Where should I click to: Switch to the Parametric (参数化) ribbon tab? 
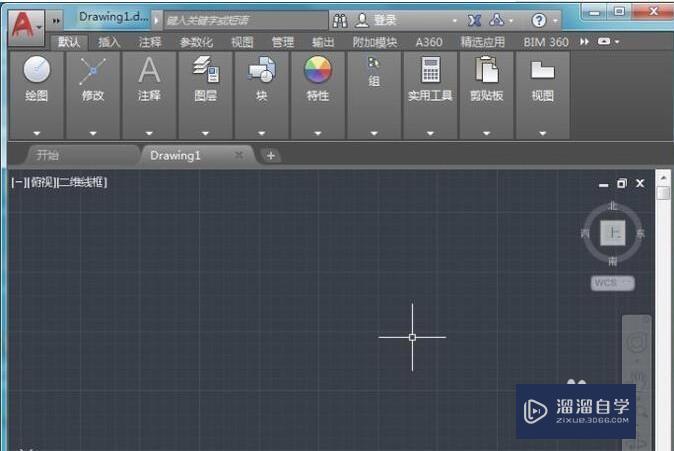pyautogui.click(x=196, y=42)
